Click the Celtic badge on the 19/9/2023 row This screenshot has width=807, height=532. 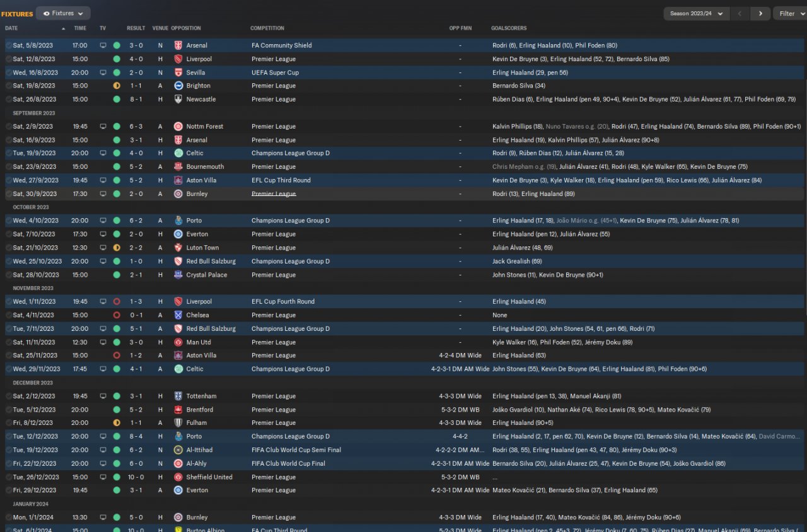(178, 153)
